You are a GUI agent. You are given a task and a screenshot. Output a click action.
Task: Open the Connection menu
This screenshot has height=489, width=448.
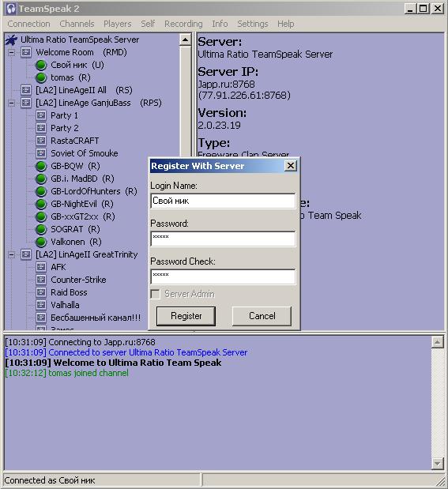point(28,24)
